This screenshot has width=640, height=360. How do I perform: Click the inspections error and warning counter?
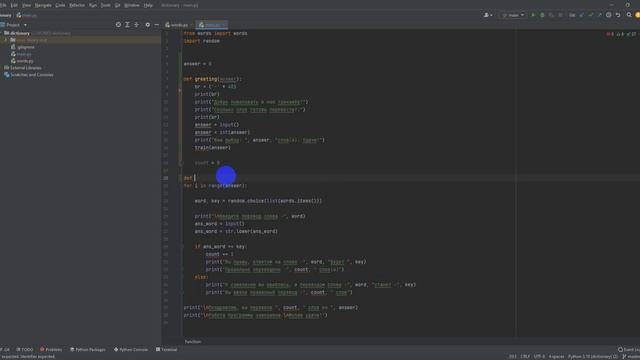(621, 34)
